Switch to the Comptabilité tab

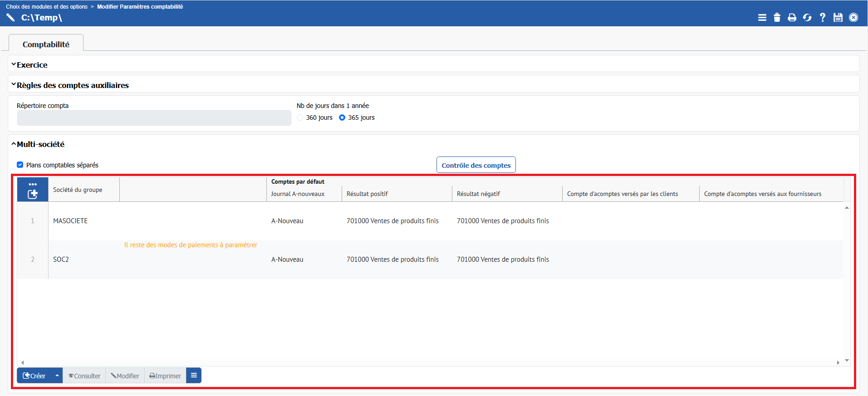(x=46, y=44)
